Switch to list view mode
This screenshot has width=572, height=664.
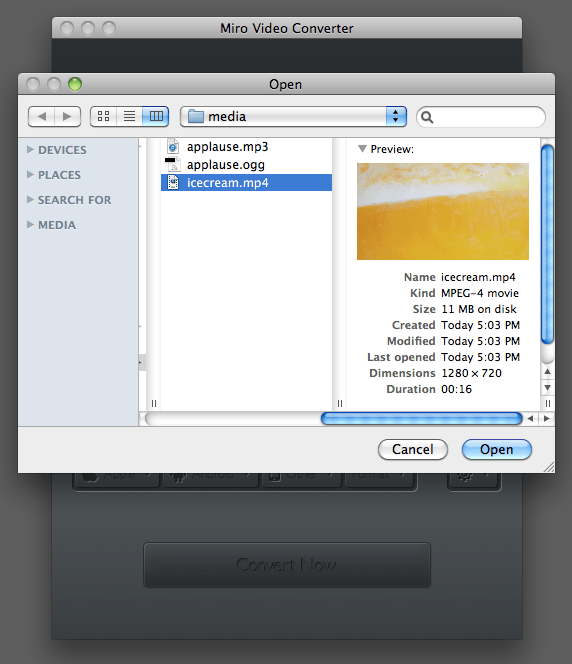pyautogui.click(x=130, y=116)
